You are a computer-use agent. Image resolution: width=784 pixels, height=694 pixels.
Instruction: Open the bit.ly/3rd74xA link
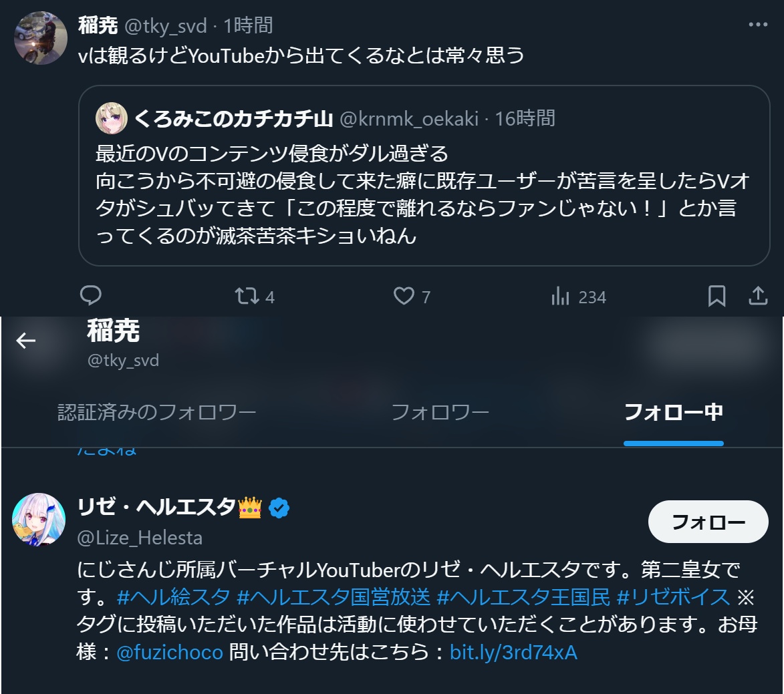(513, 652)
